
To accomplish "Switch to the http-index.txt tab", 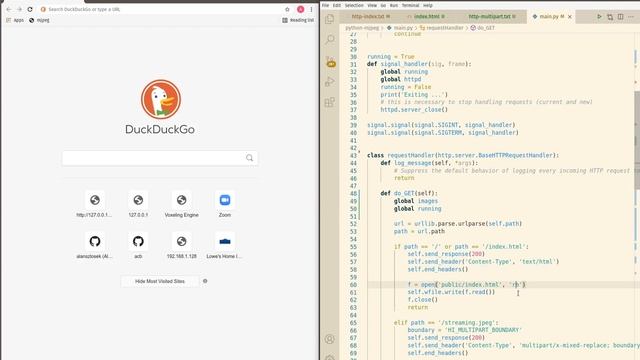I will (371, 17).
